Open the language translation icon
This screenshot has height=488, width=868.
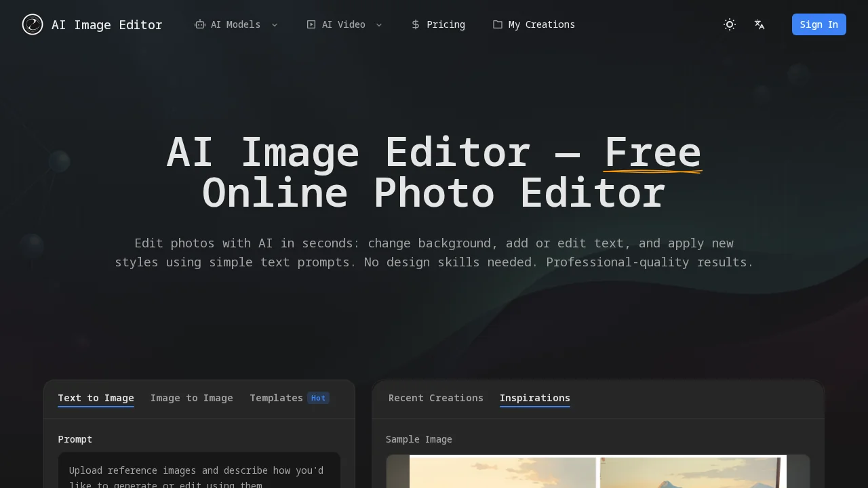click(x=759, y=24)
